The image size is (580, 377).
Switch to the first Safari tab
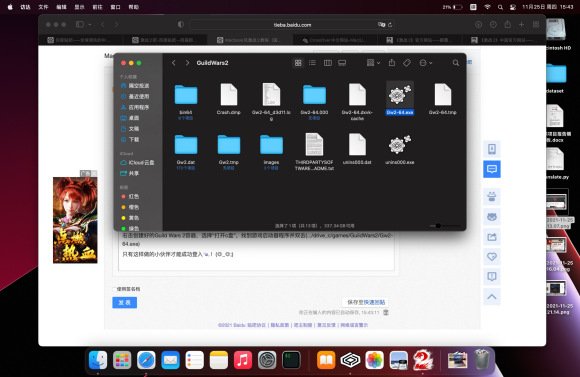pyautogui.click(x=81, y=40)
